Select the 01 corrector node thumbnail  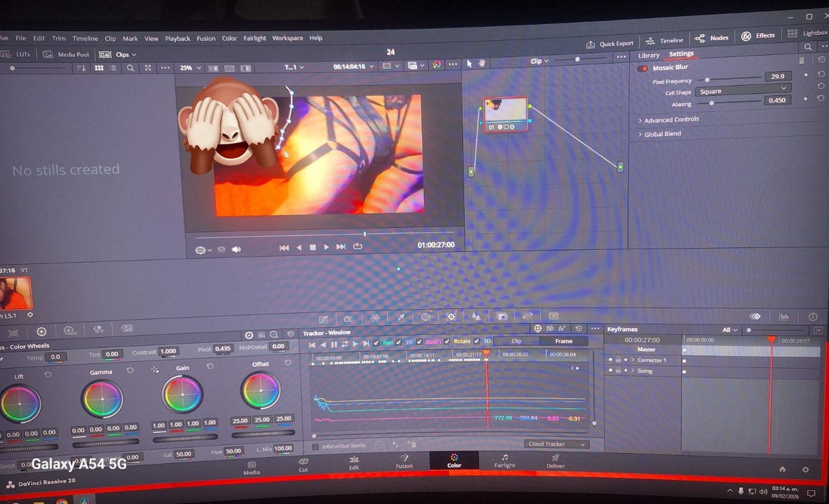(505, 114)
